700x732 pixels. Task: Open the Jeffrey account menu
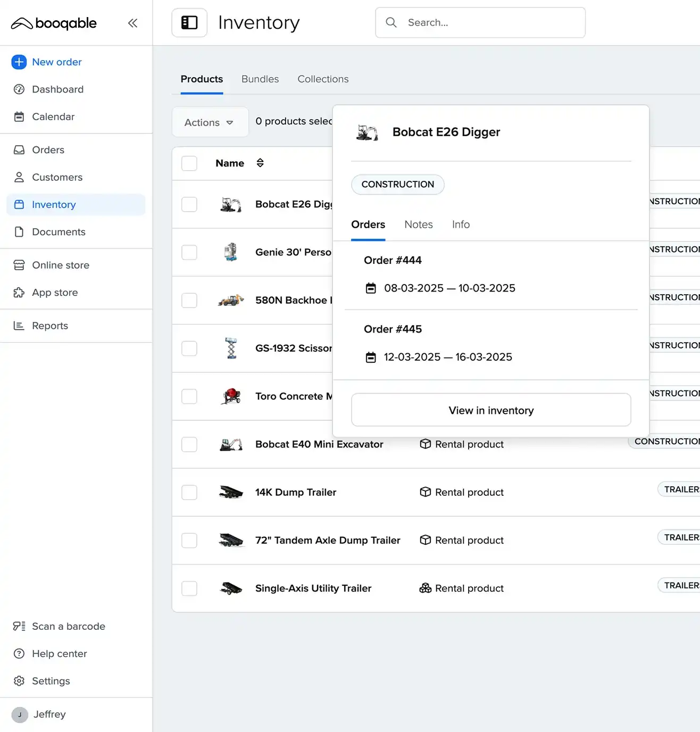tap(49, 714)
